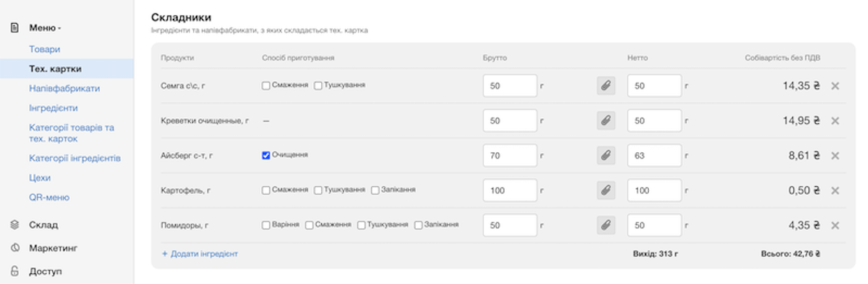Uncheck the Очищення checkbox for Айсберг

click(x=266, y=155)
